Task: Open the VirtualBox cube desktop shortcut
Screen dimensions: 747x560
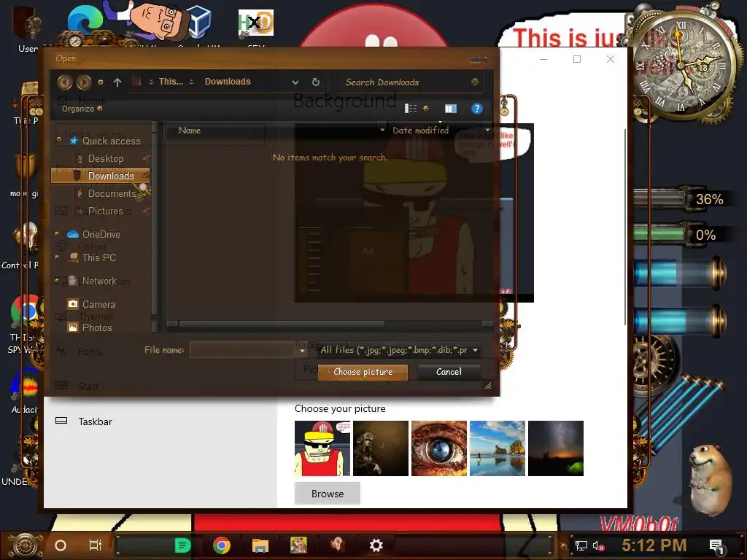Action: [x=198, y=22]
